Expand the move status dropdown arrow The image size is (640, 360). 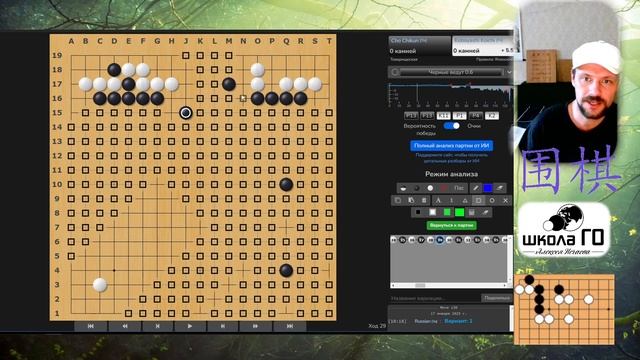[x=509, y=72]
